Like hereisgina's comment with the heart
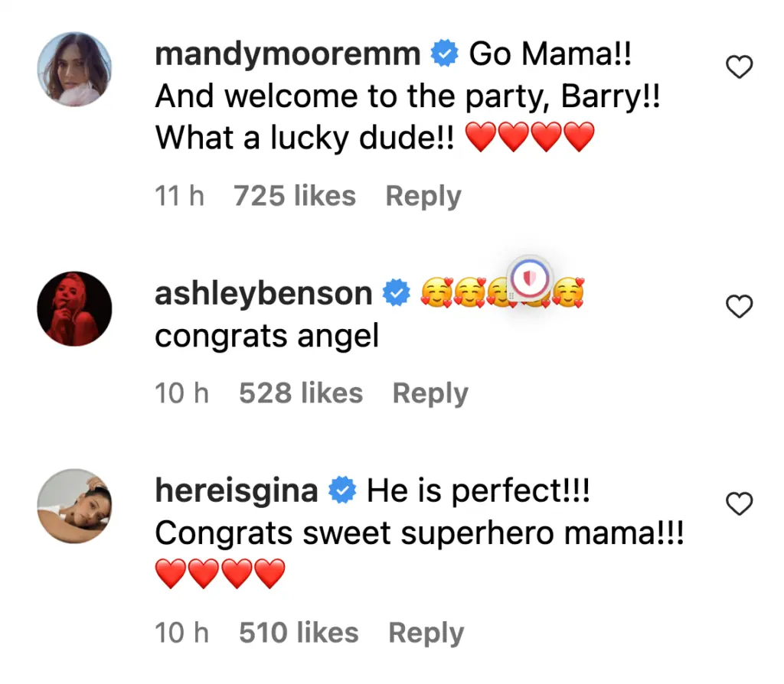Screen dimensions: 784x684 click(x=739, y=504)
